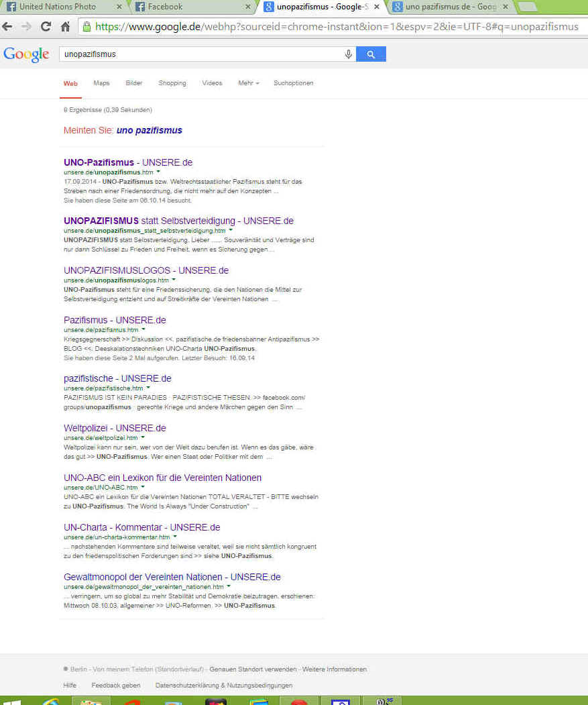Expand options arrow for unsere.de/pazifismus.htm
Screen dimensions: 588x705
(143, 329)
